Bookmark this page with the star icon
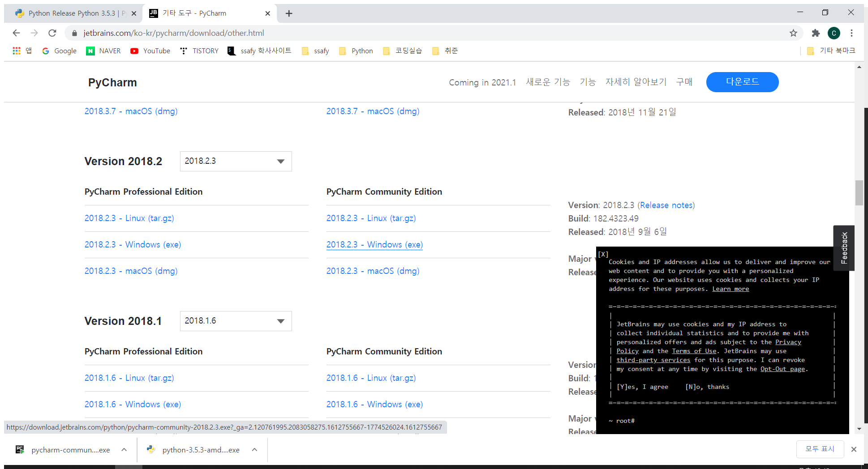 793,33
